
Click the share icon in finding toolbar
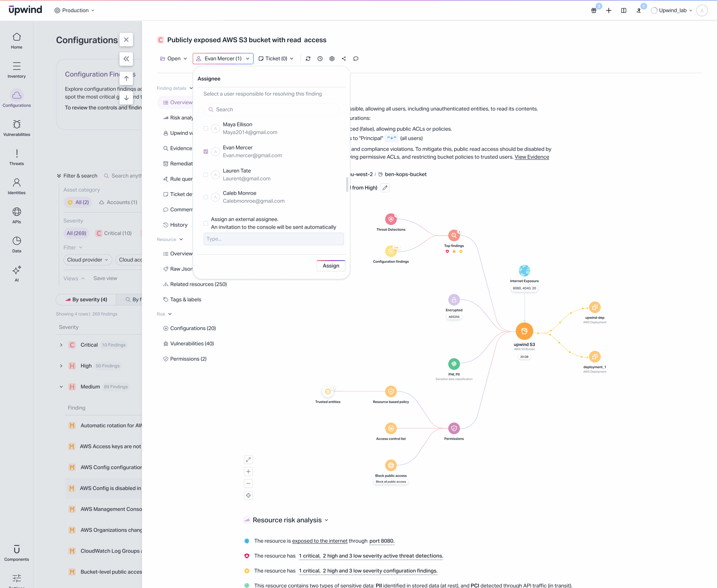[x=344, y=58]
